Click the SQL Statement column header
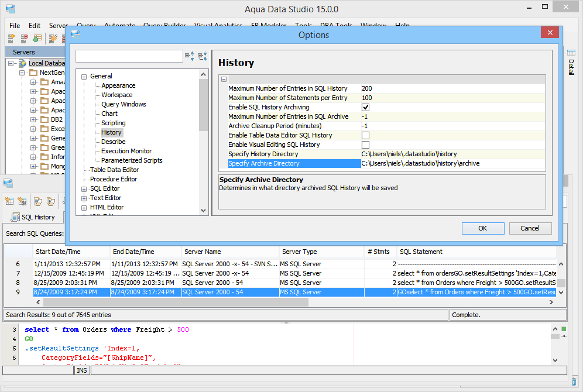Image resolution: width=583 pixels, height=392 pixels. (476, 252)
